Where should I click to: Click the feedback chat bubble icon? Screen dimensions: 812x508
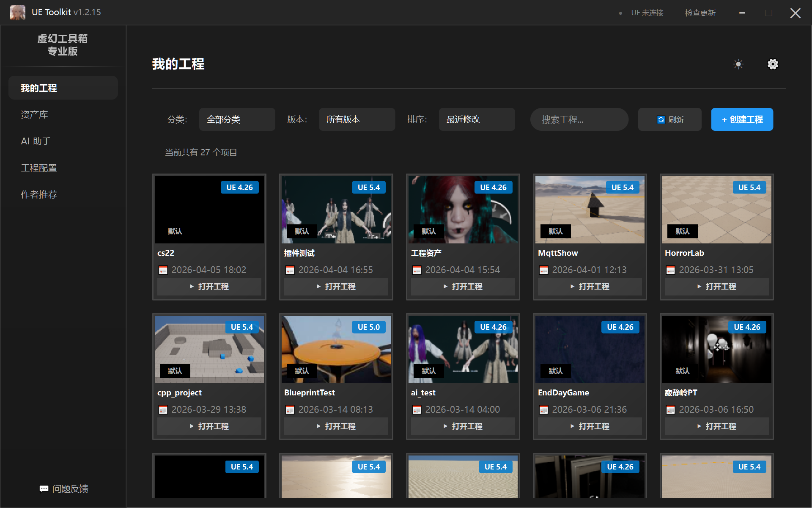pyautogui.click(x=44, y=489)
